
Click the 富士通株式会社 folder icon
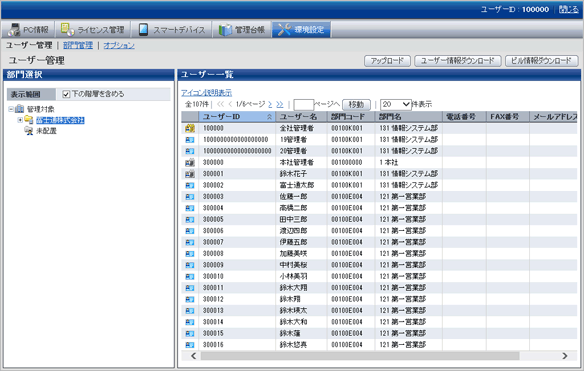(29, 120)
